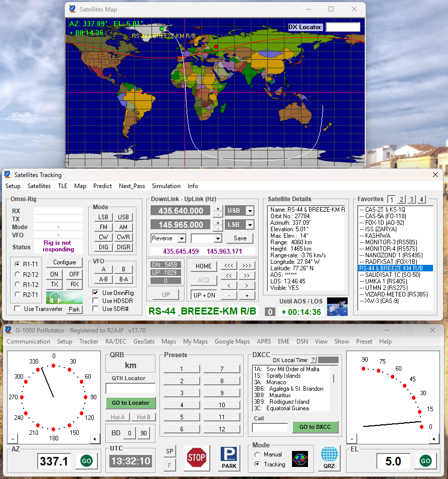Click the Earth globe icon in the Mode panel
Image resolution: width=448 pixels, height=479 pixels.
point(300,459)
